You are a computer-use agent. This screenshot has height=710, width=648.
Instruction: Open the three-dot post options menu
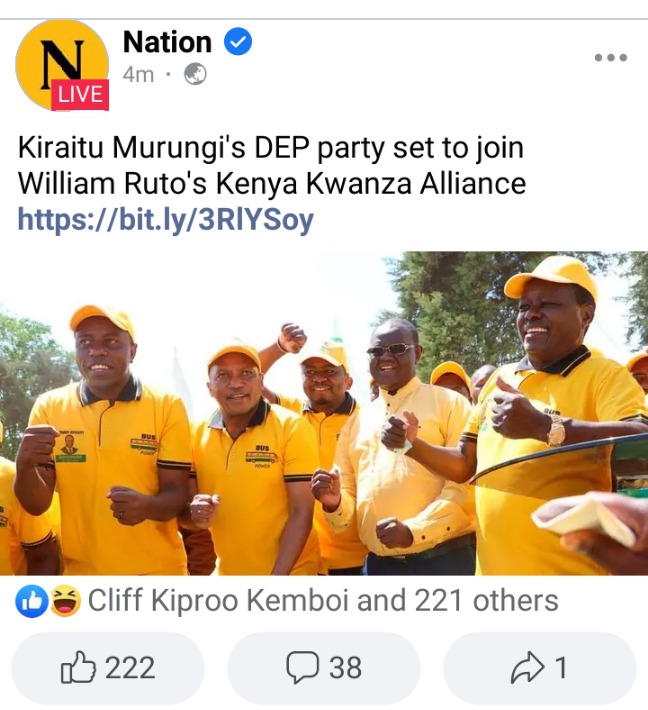click(x=611, y=58)
